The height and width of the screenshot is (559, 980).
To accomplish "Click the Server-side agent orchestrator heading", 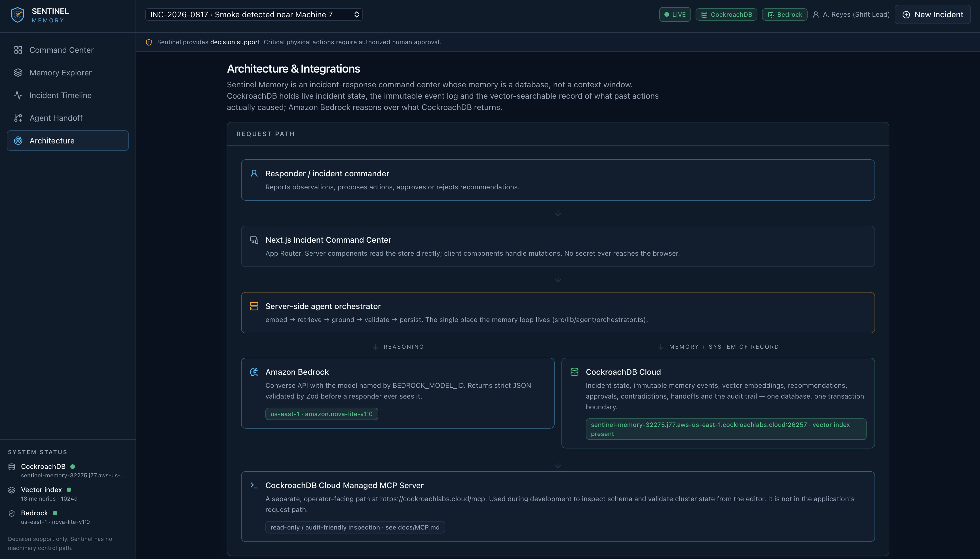I will tap(323, 306).
